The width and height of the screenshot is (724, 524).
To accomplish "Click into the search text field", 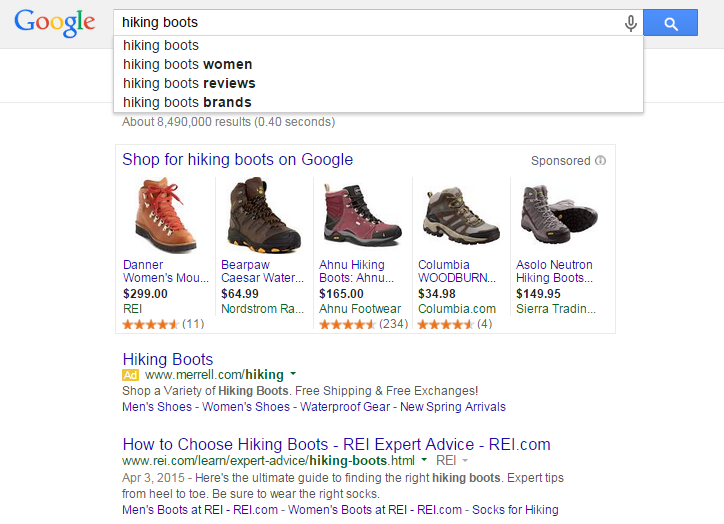I will coord(360,22).
